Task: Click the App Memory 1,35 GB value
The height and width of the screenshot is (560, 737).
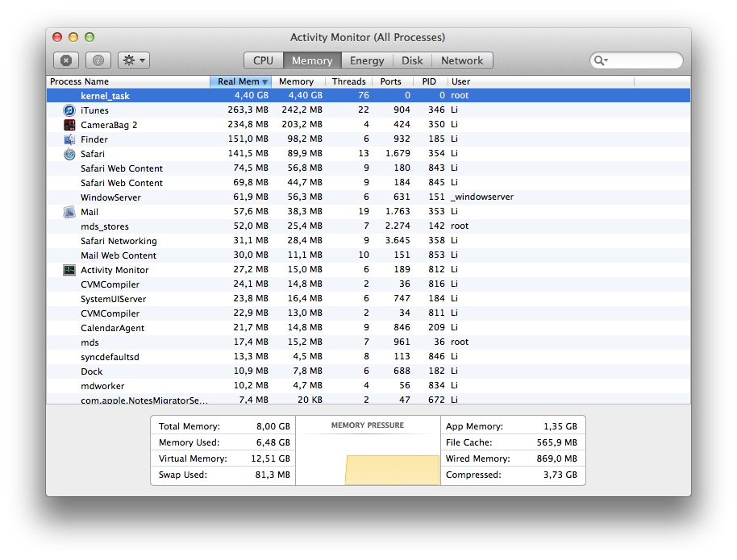Action: pos(560,426)
